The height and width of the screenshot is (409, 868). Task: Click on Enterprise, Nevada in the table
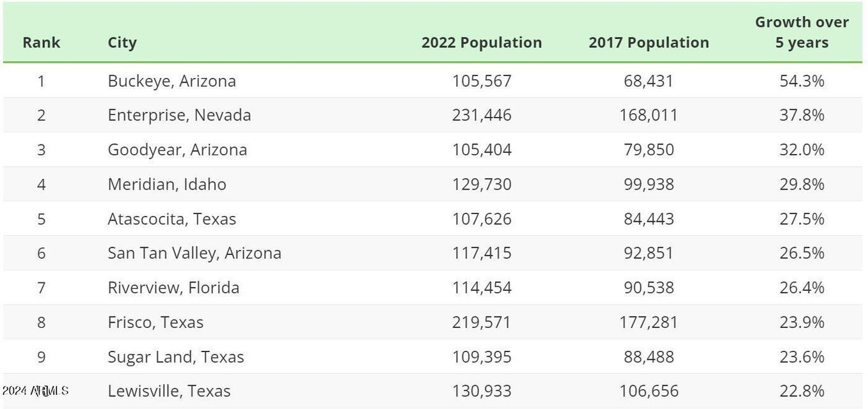tap(179, 116)
